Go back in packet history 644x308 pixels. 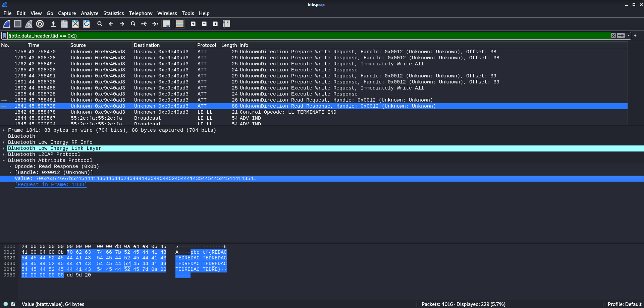[111, 24]
